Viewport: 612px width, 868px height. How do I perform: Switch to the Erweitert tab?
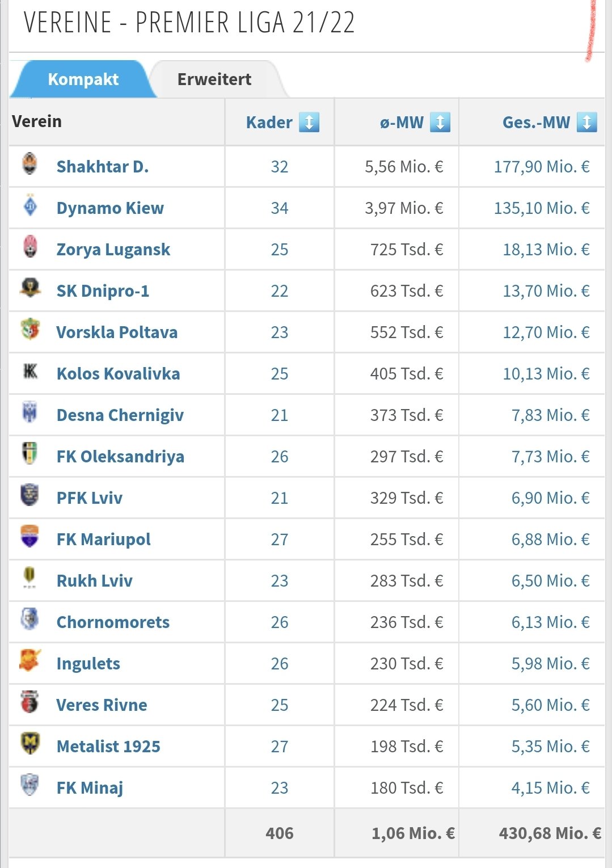[214, 79]
